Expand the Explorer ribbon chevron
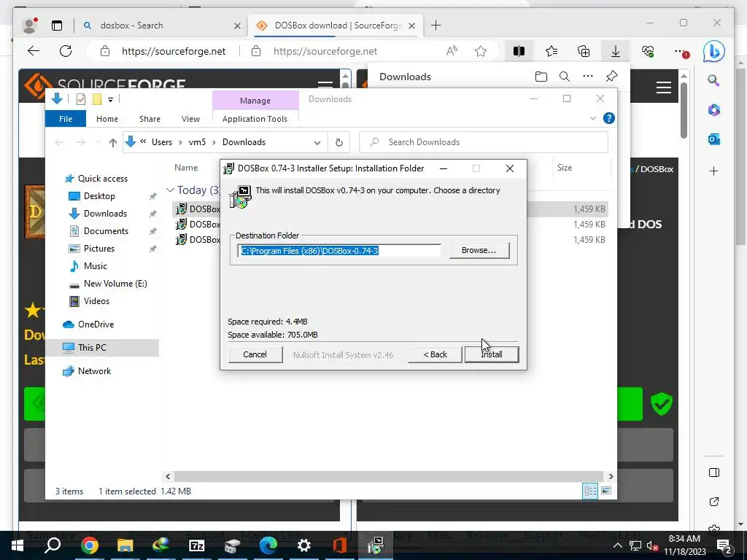This screenshot has width=747, height=560. (593, 118)
